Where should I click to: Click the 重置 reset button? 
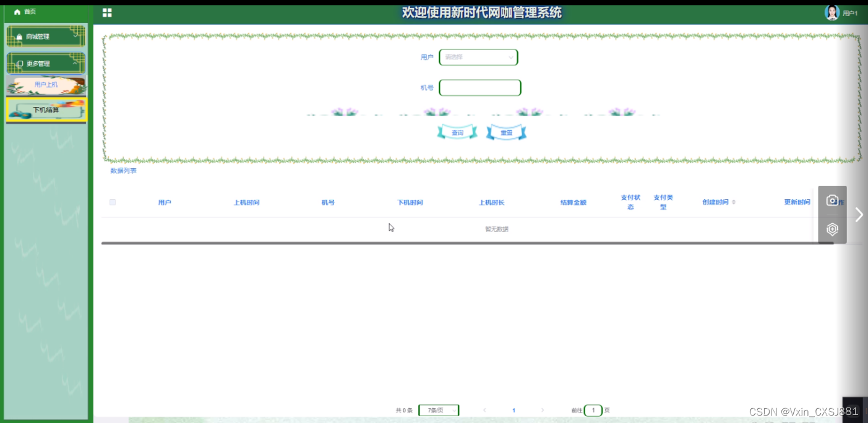click(506, 132)
